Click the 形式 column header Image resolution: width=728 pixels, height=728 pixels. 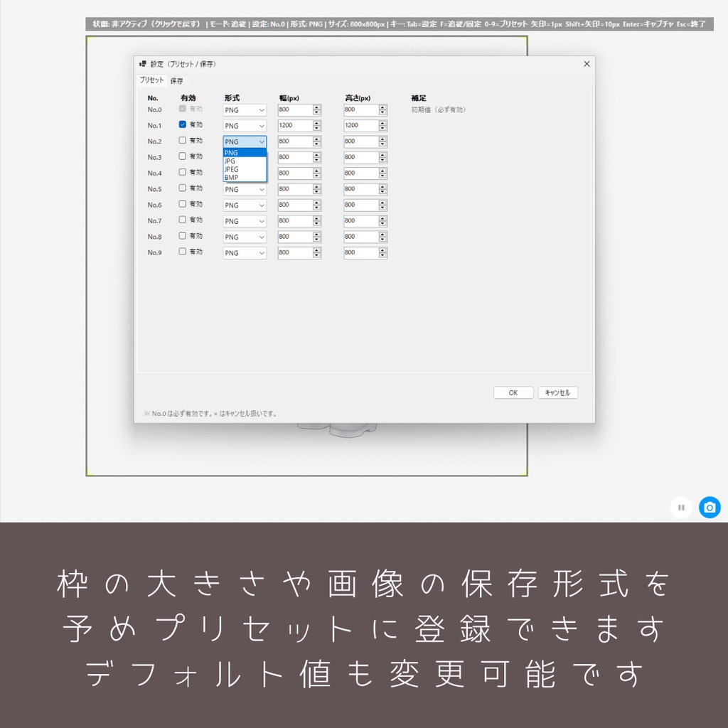tap(232, 97)
